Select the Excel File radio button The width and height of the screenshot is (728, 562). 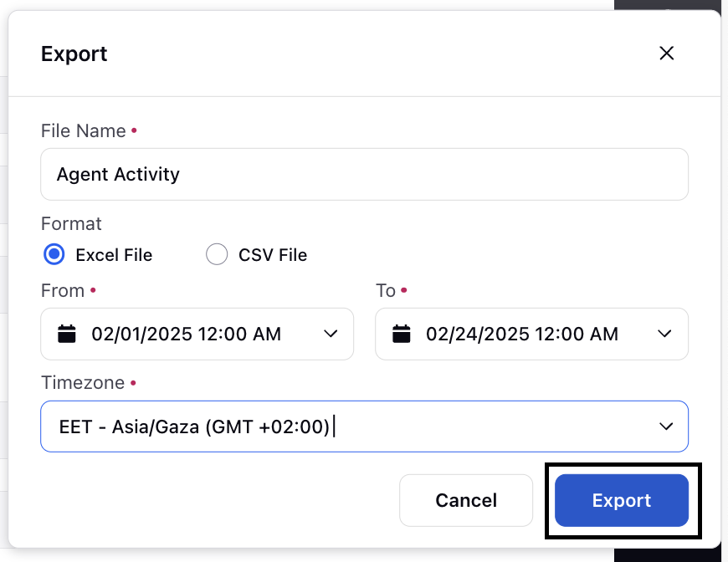[54, 254]
